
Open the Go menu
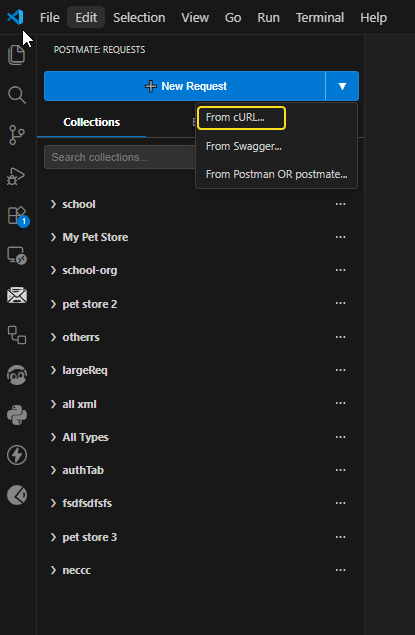233,18
